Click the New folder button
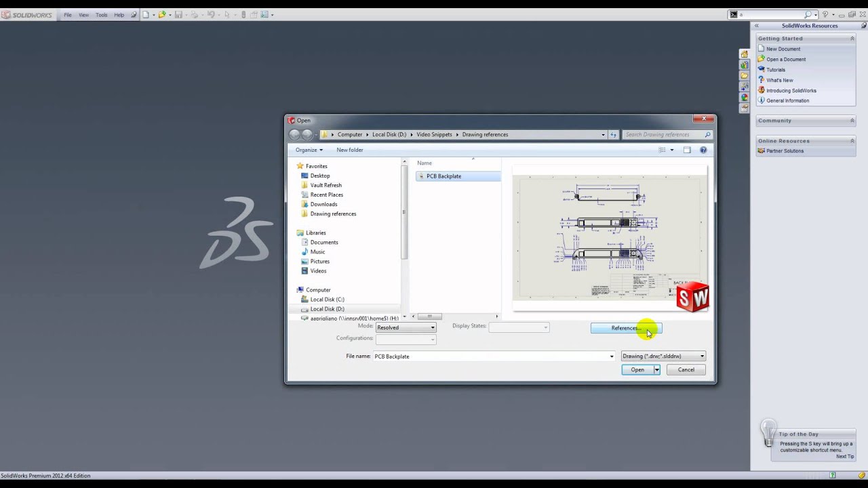This screenshot has height=488, width=868. (350, 150)
